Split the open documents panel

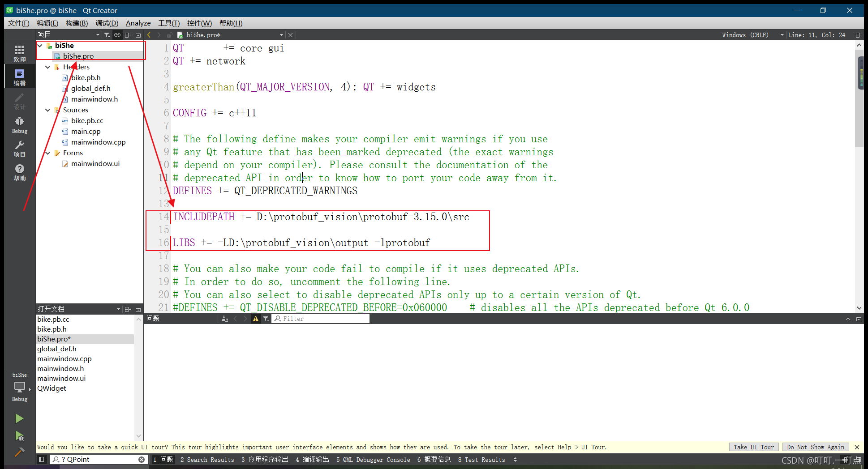128,309
